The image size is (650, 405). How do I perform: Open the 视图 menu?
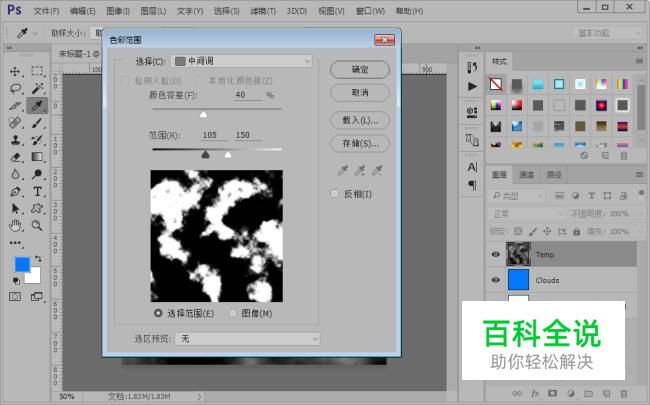pos(331,11)
